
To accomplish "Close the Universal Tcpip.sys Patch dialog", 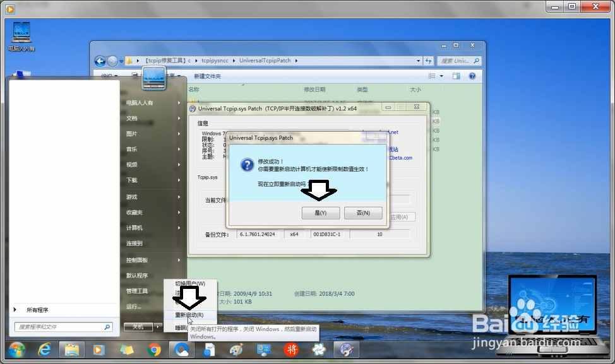I will point(376,136).
